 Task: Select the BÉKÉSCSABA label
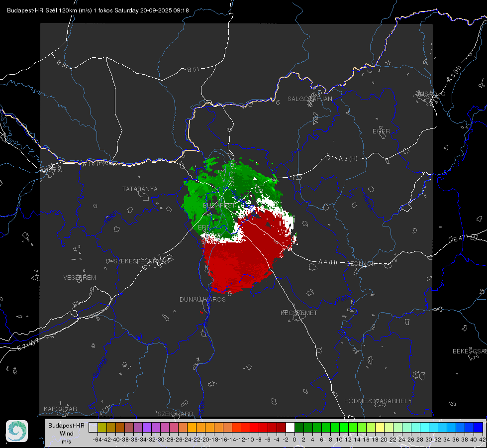[470, 351]
